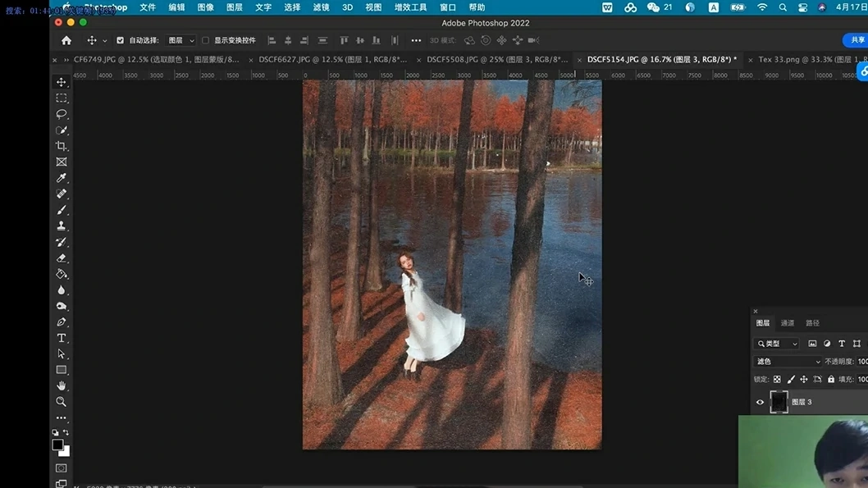Viewport: 868px width, 488px height.
Task: Expand the hidden document tabs chevron
Action: (x=66, y=60)
